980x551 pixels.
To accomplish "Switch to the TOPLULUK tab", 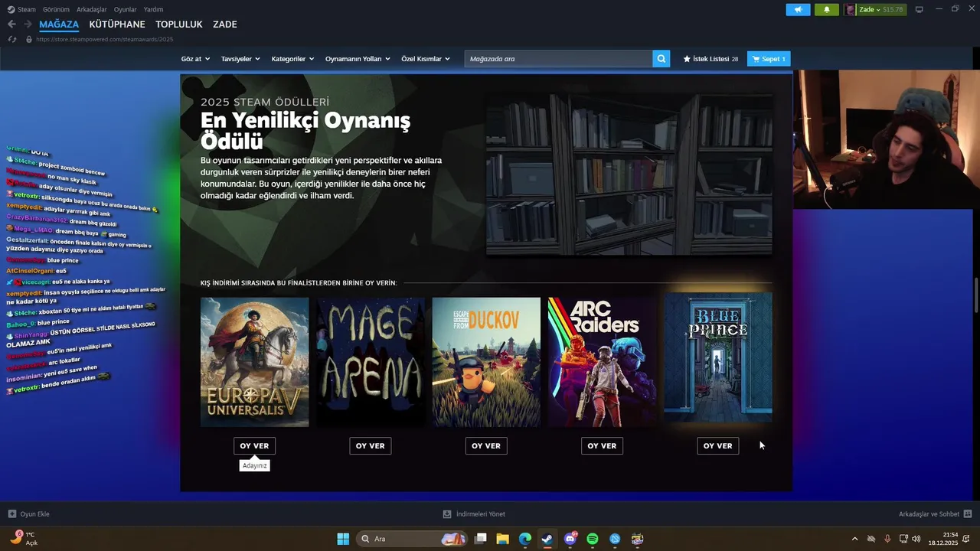I will point(179,24).
